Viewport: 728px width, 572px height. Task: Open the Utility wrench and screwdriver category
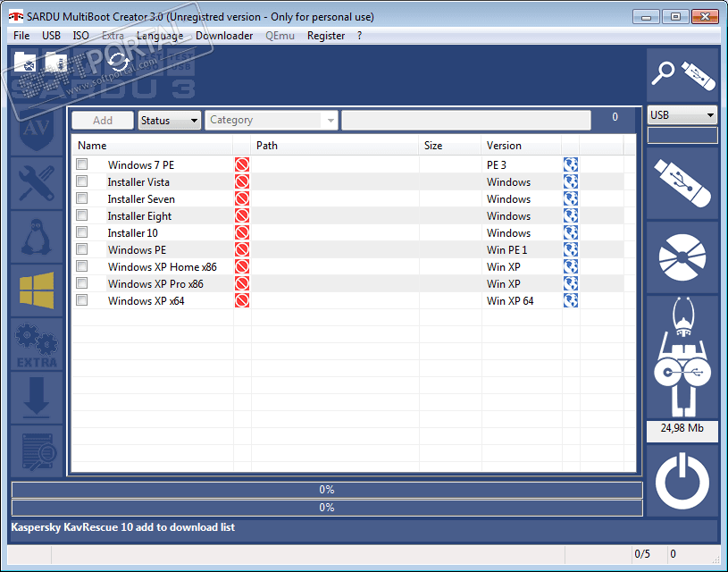[37, 183]
